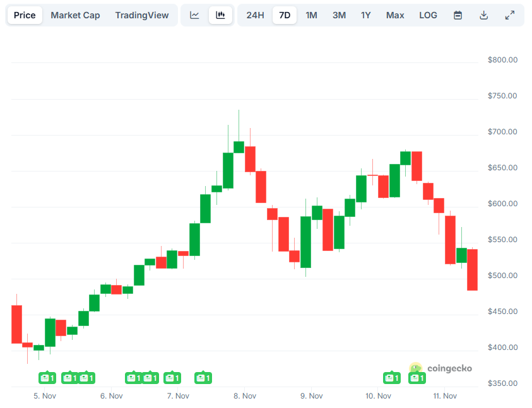Open the date range calendar picker
The width and height of the screenshot is (532, 408).
point(457,15)
